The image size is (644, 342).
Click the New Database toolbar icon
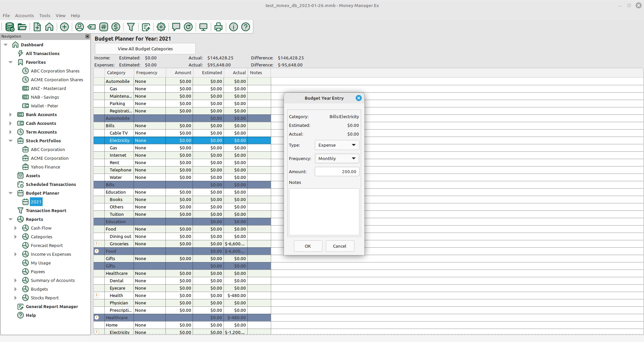click(10, 27)
